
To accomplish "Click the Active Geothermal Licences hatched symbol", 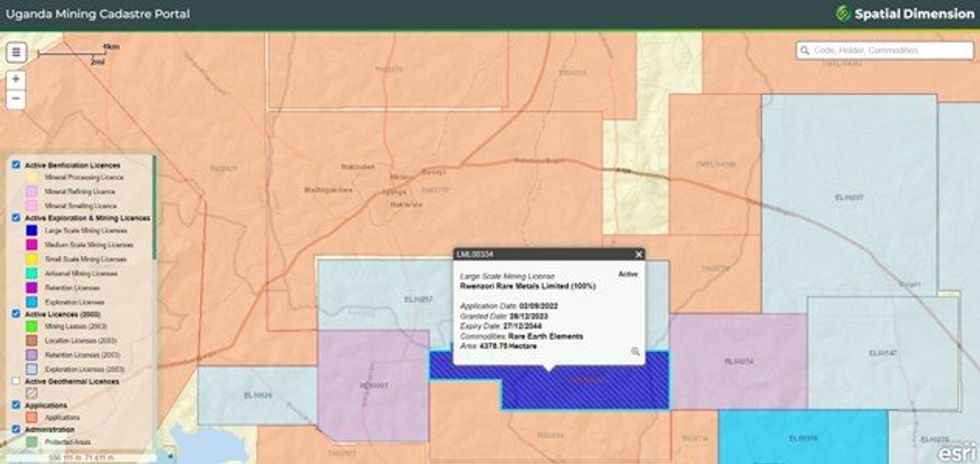I will click(32, 393).
